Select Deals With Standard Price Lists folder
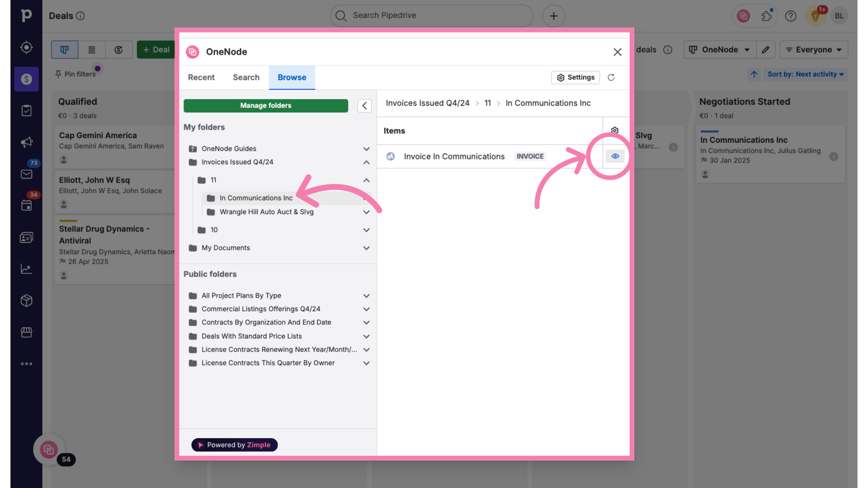 point(252,336)
